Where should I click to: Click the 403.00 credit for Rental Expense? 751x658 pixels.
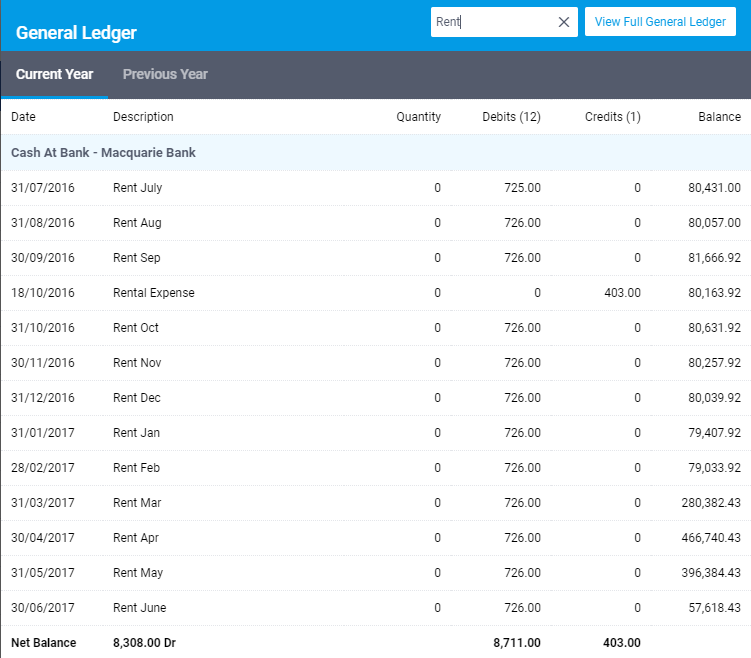click(622, 293)
